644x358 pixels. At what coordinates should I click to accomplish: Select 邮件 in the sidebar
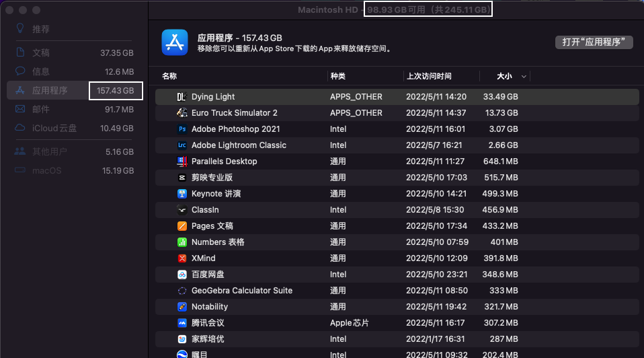41,109
